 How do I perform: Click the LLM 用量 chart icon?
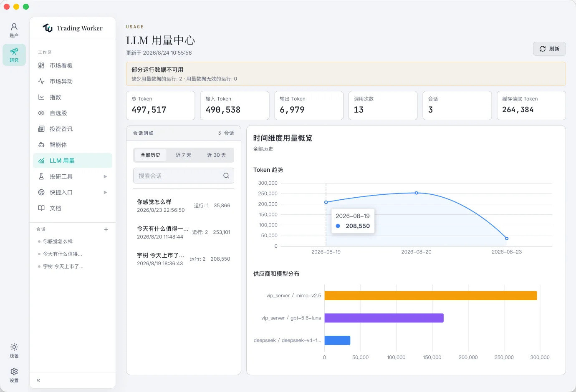coord(41,161)
